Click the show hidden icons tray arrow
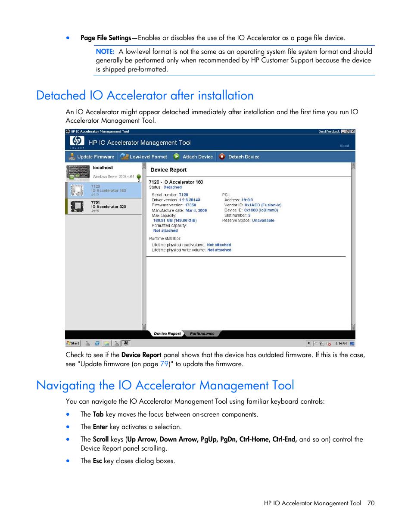The image size is (411, 532). point(308,343)
